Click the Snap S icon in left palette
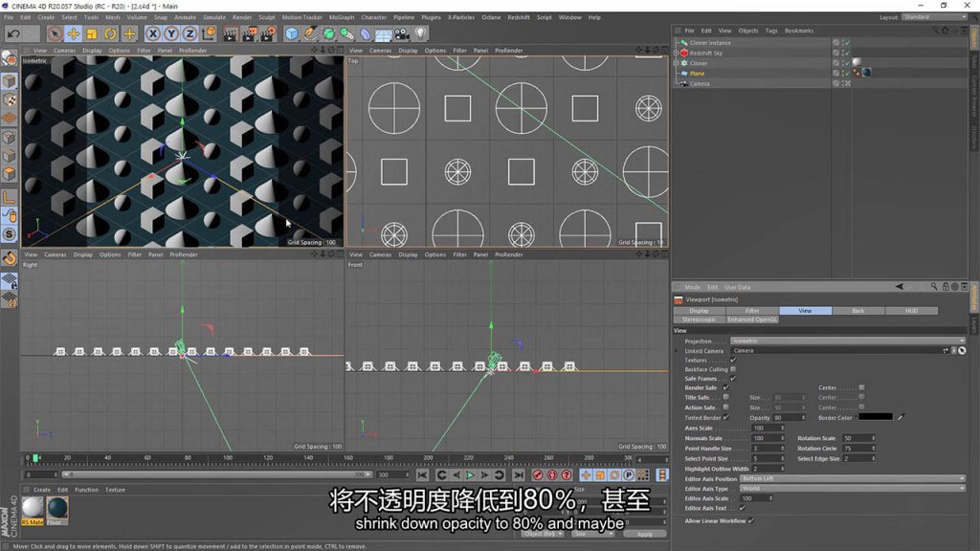Screen dimensions: 980x551 point(10,234)
